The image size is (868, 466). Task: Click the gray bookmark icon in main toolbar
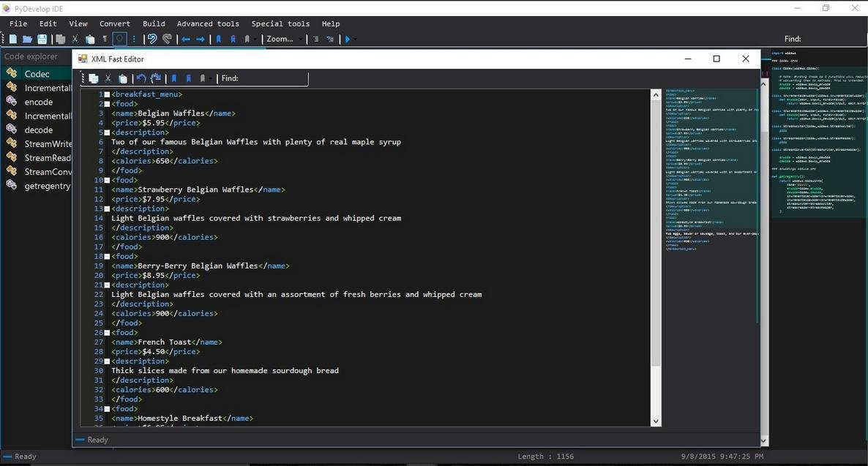[x=247, y=39]
